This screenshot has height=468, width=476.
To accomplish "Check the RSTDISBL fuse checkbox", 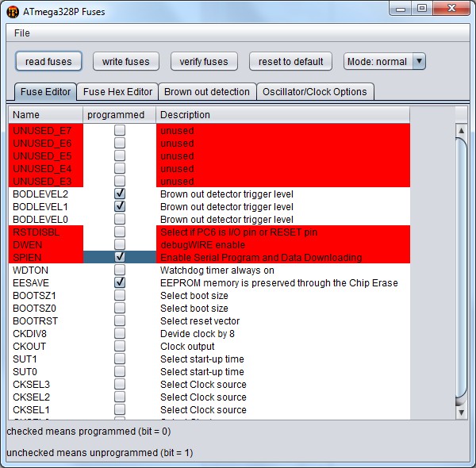I will coord(120,232).
